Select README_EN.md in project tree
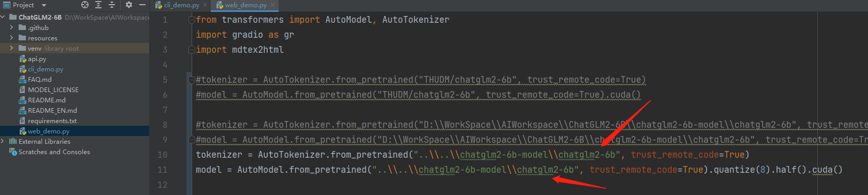 click(75, 110)
